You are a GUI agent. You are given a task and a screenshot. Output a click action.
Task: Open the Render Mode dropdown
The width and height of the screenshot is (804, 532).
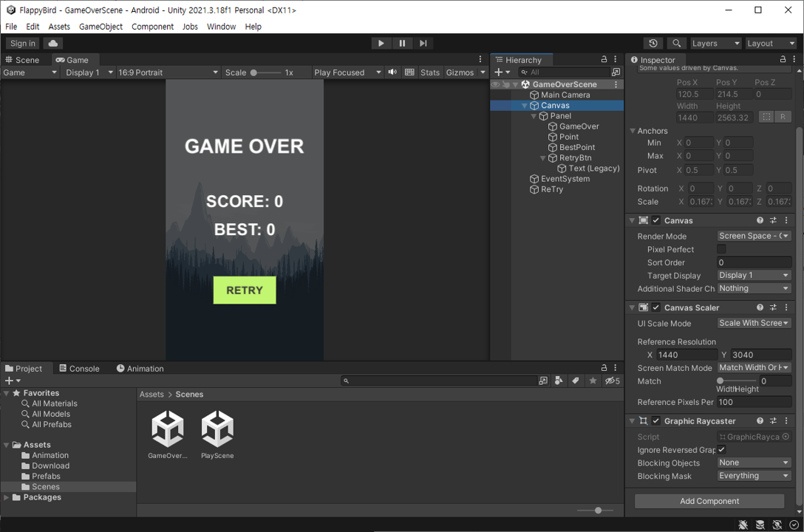(x=754, y=236)
